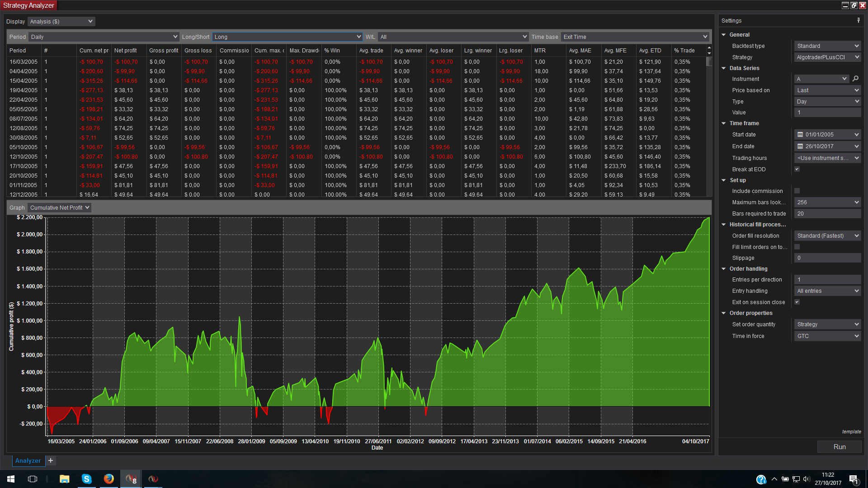The image size is (868, 488).
Task: Open File Explorer from the taskbar
Action: tap(64, 479)
